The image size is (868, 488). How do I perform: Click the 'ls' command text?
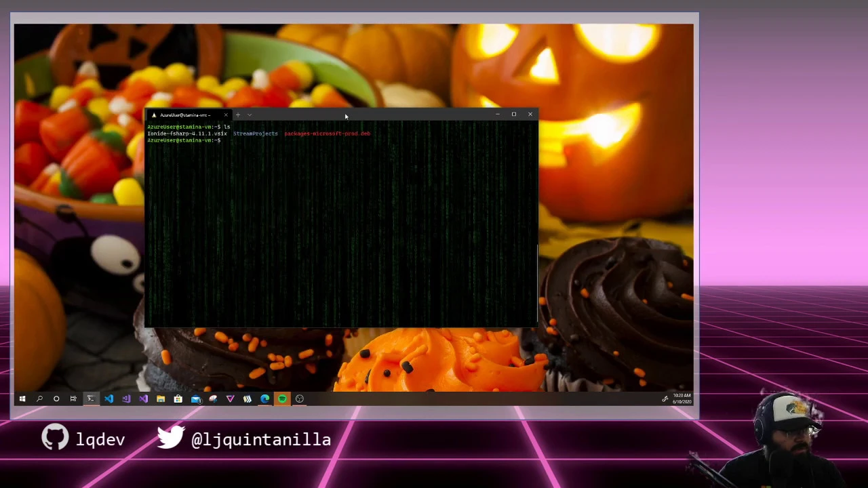pyautogui.click(x=227, y=127)
